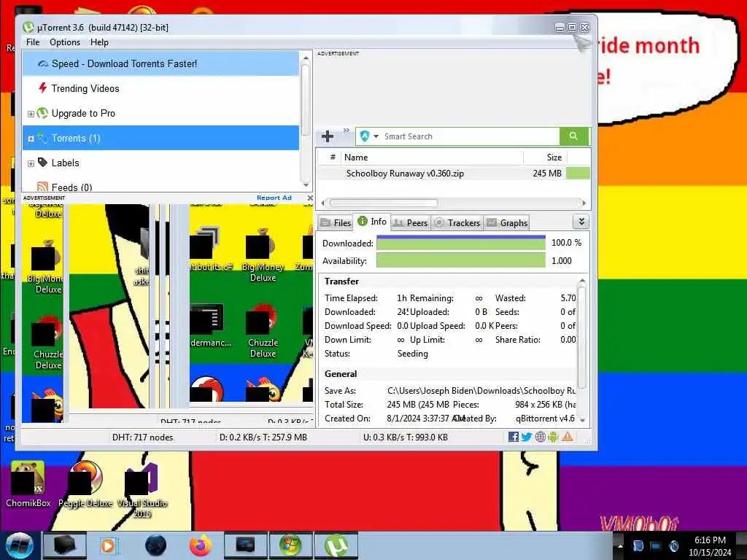Expand the Labels tree node
Screen dimensions: 747x560
[x=31, y=163]
